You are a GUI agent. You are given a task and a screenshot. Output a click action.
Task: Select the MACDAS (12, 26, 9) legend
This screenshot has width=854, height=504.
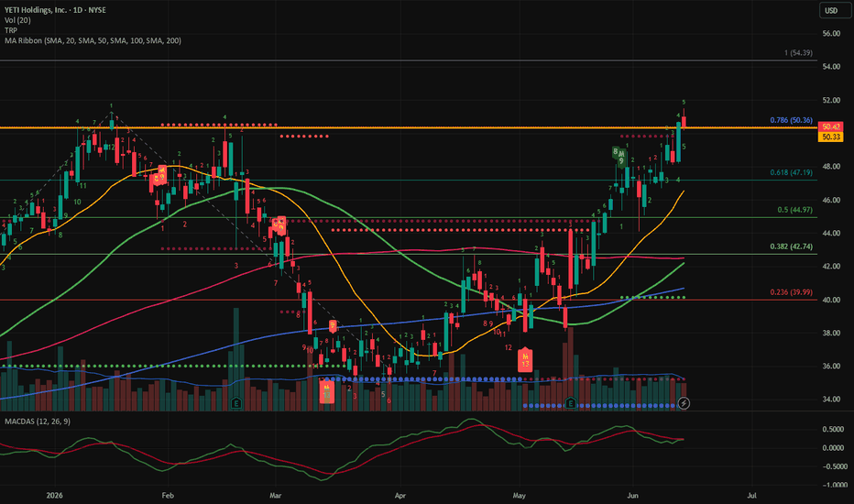click(37, 422)
